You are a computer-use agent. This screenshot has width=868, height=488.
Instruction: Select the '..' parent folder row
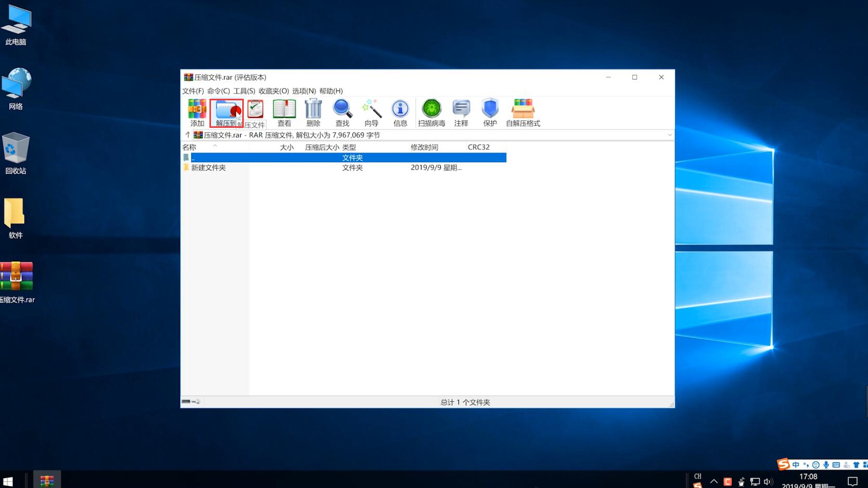pyautogui.click(x=344, y=157)
